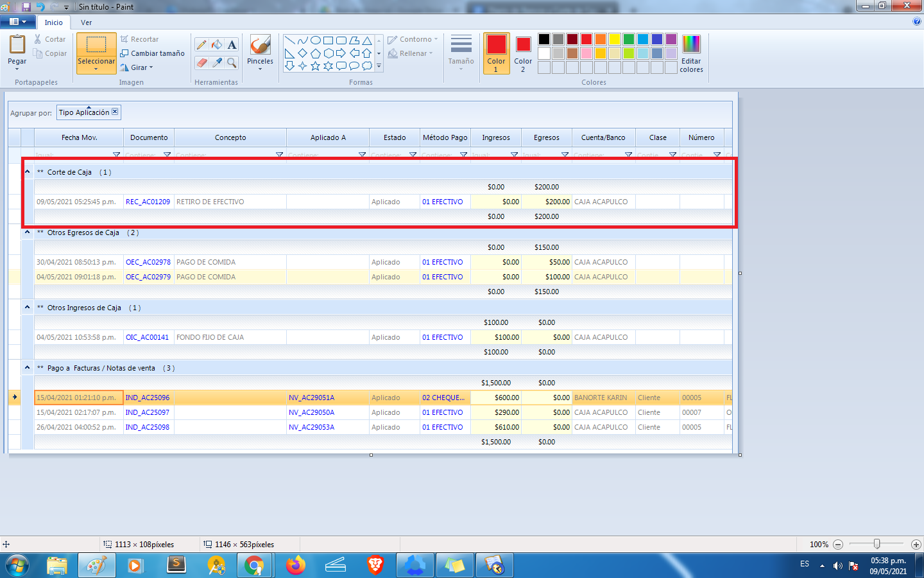The width and height of the screenshot is (924, 578).
Task: Pick the Fill with color bucket tool
Action: tap(217, 44)
